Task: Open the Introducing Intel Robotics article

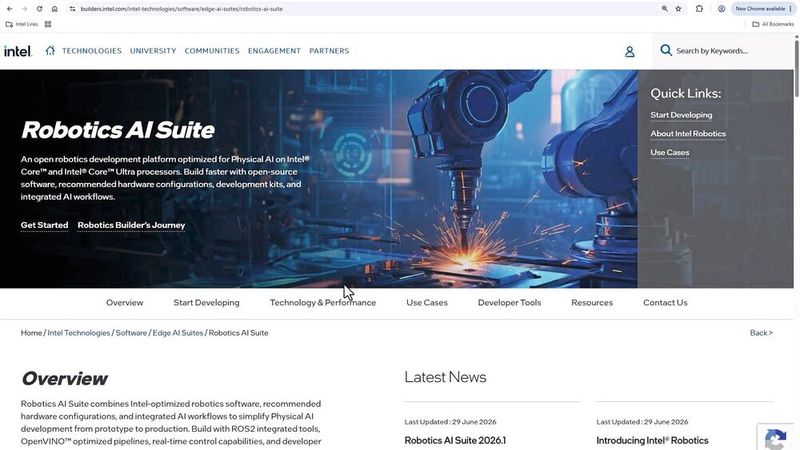Action: [652, 440]
